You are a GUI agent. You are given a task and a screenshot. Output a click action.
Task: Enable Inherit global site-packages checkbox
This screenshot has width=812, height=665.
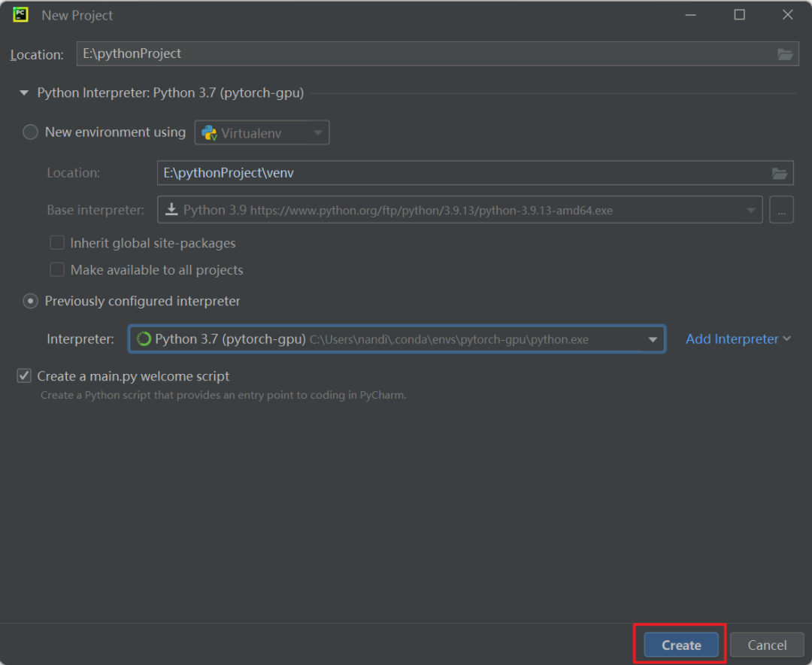pos(57,242)
